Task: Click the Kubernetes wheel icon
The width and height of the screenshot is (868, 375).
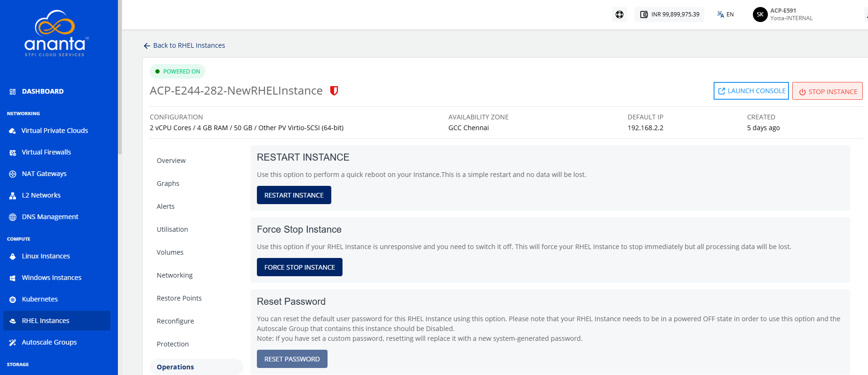Action: point(13,300)
